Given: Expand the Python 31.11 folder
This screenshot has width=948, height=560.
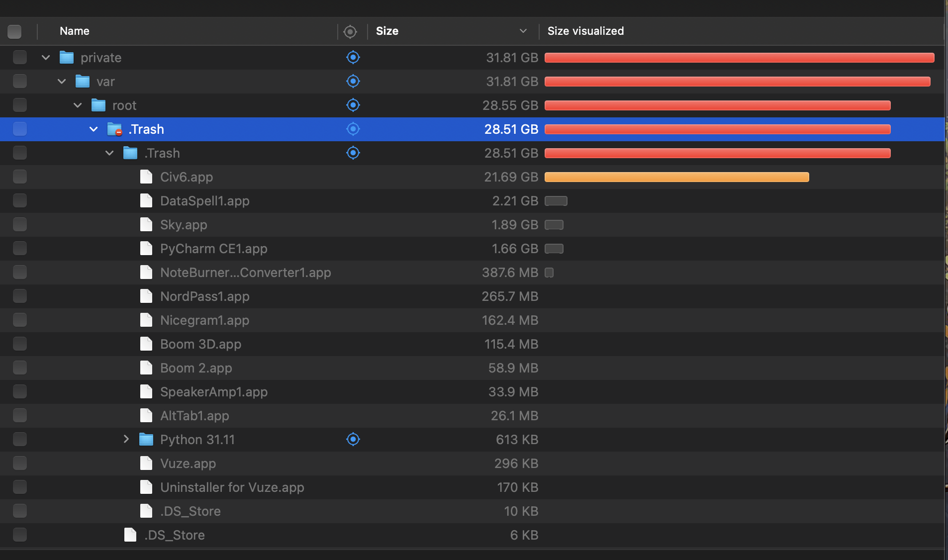Looking at the screenshot, I should tap(126, 439).
